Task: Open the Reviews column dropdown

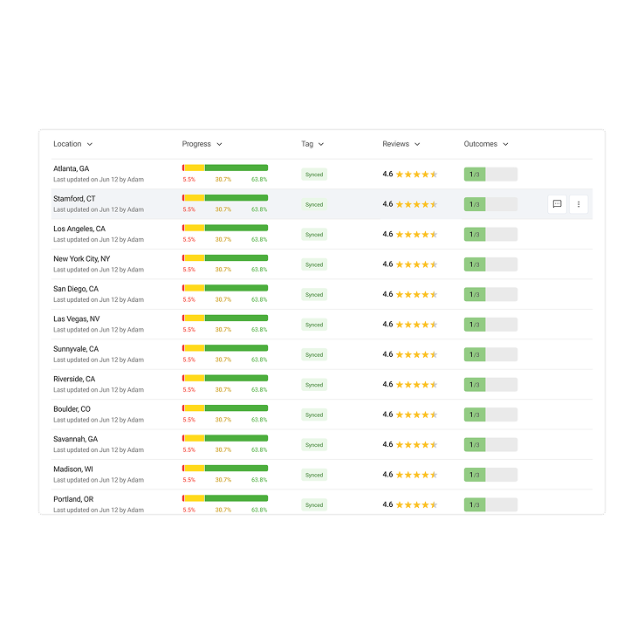Action: [x=401, y=144]
